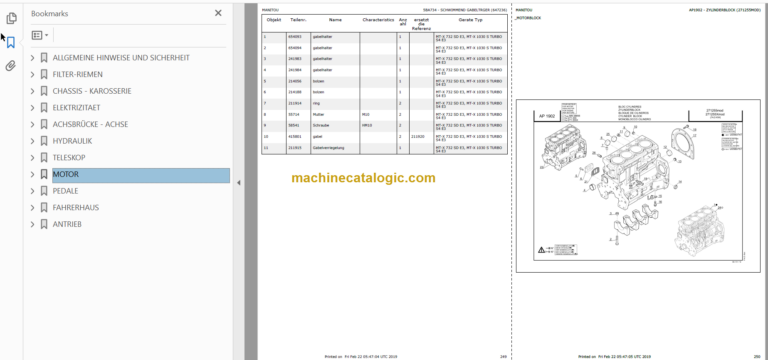Click the Teilenr. column header
Screen dimensions: 768x360
298,20
